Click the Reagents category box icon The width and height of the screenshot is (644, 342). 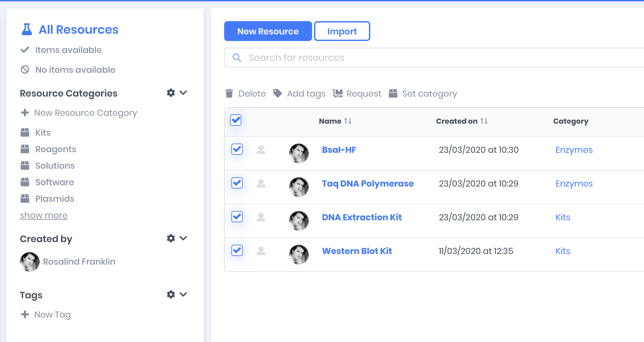(x=25, y=149)
